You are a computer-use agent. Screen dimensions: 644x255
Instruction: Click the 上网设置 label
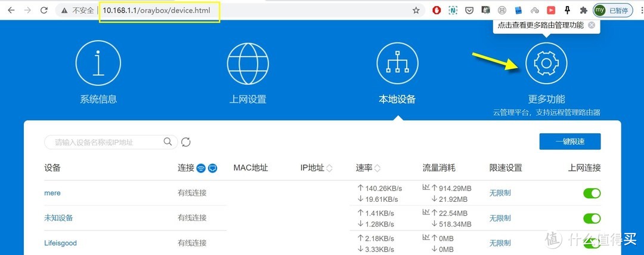(247, 99)
